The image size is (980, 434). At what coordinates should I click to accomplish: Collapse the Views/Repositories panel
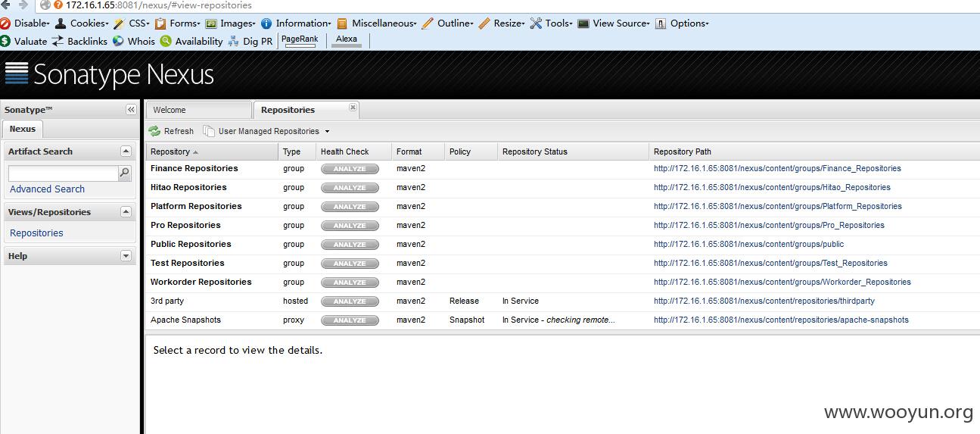pos(126,212)
